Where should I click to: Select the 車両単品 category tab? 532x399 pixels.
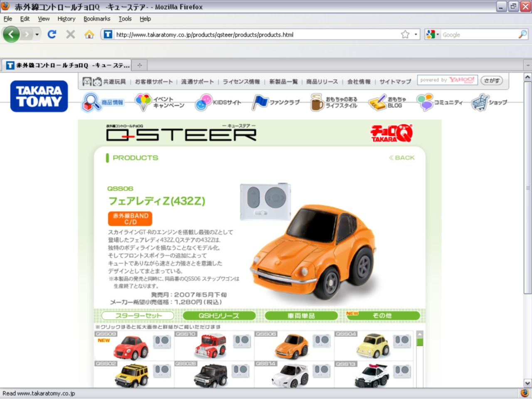tap(301, 315)
